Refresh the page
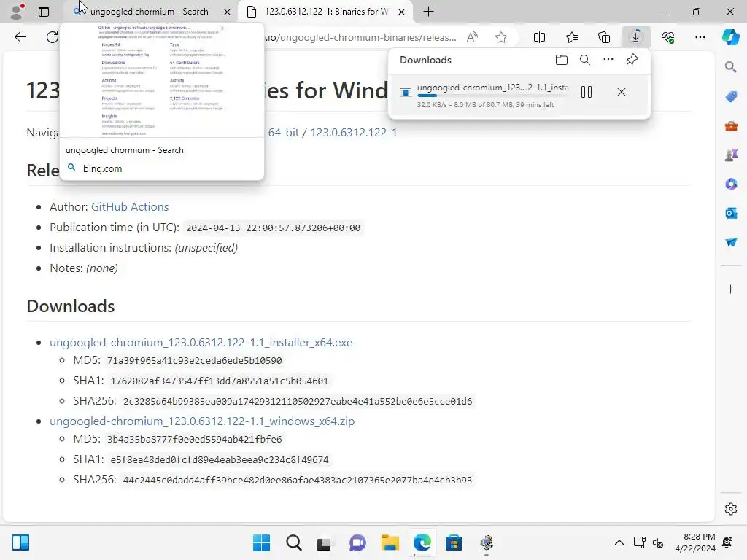Image resolution: width=747 pixels, height=560 pixels. [53, 37]
